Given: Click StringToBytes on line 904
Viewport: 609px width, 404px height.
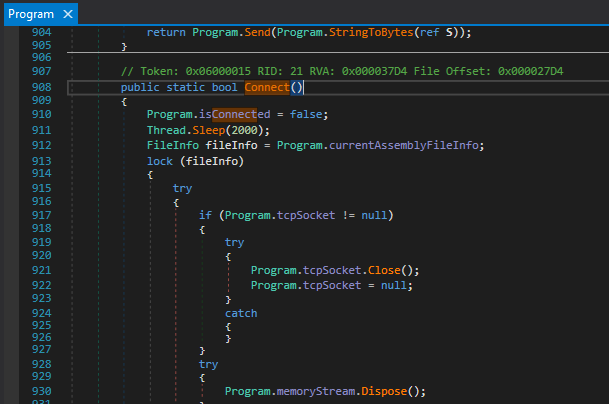Looking at the screenshot, I should point(371,32).
